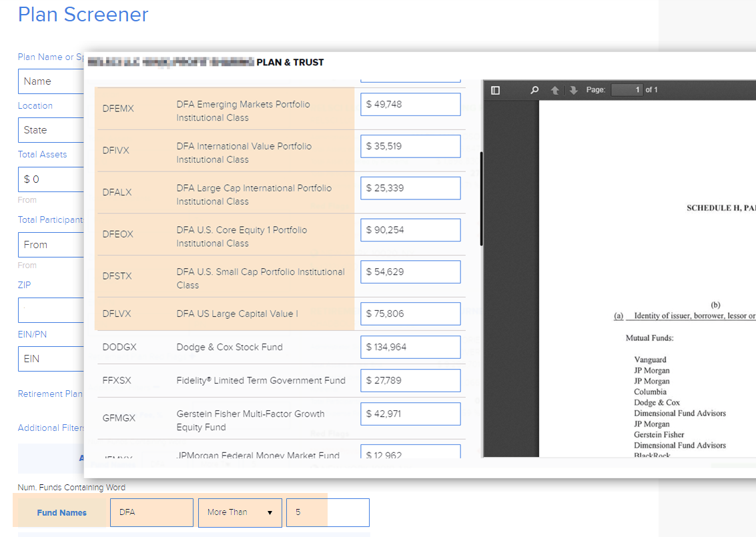Click the Retirement Plan filter label
Image resolution: width=756 pixels, height=537 pixels.
(x=50, y=394)
